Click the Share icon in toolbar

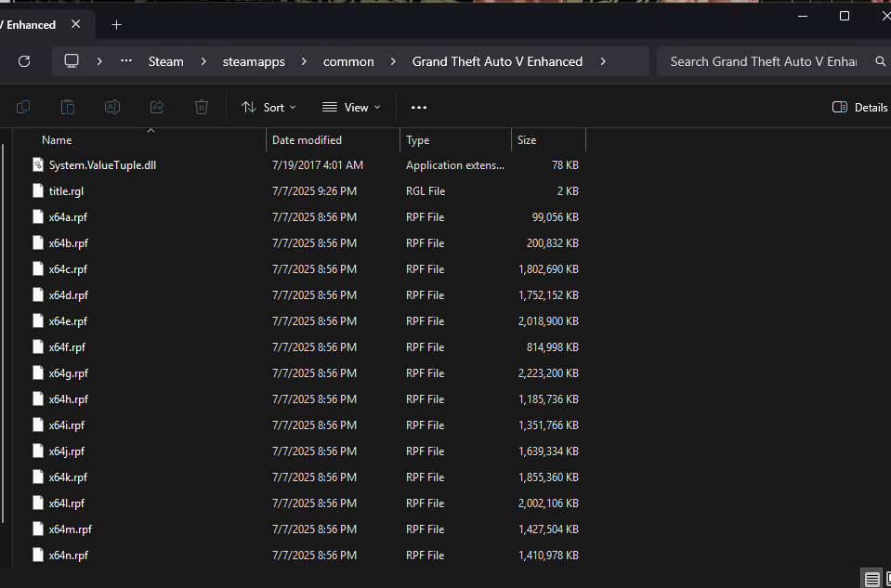157,108
